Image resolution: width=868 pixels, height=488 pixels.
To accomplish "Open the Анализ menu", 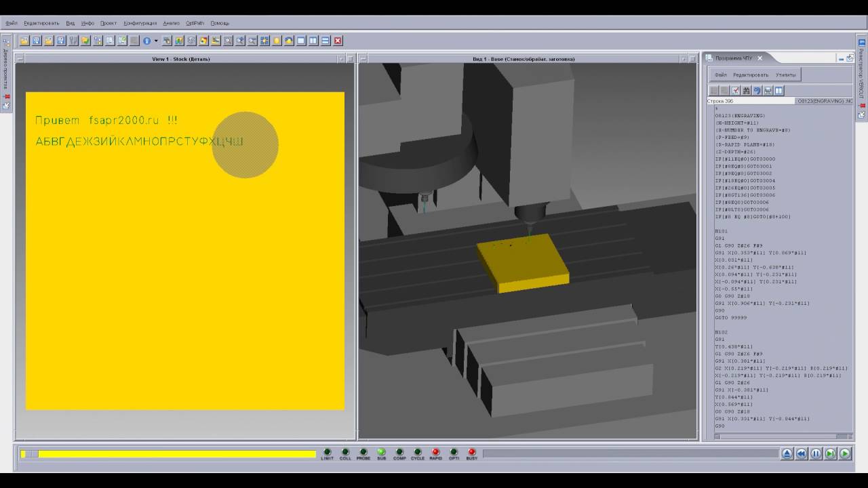I will (172, 23).
